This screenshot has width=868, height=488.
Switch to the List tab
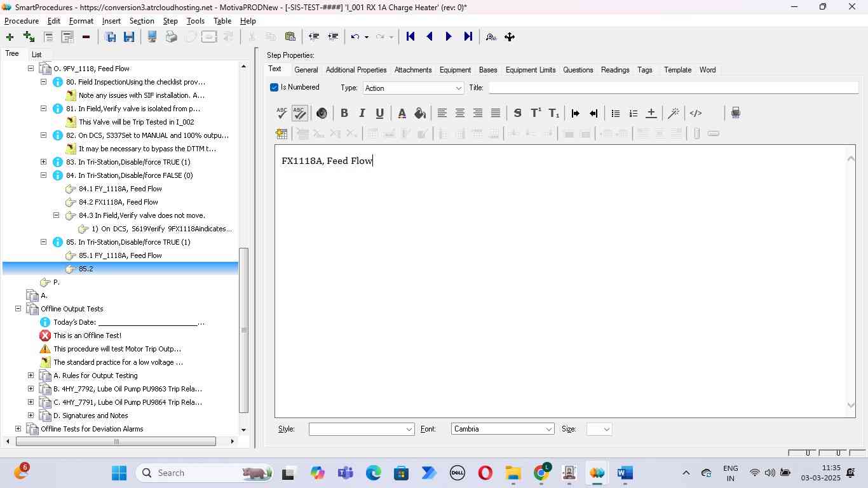pyautogui.click(x=37, y=55)
